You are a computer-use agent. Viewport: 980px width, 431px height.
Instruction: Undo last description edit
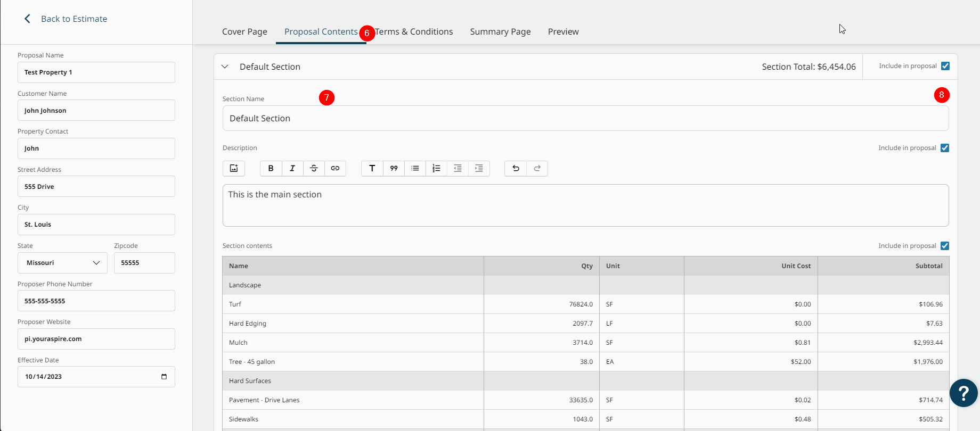(516, 168)
